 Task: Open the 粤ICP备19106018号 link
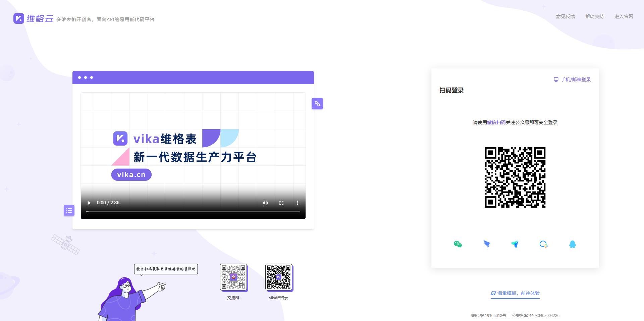pyautogui.click(x=488, y=315)
